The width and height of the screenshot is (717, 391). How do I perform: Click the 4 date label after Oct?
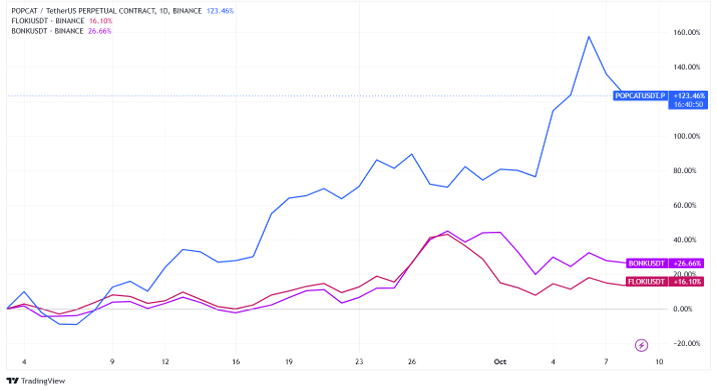pyautogui.click(x=553, y=362)
